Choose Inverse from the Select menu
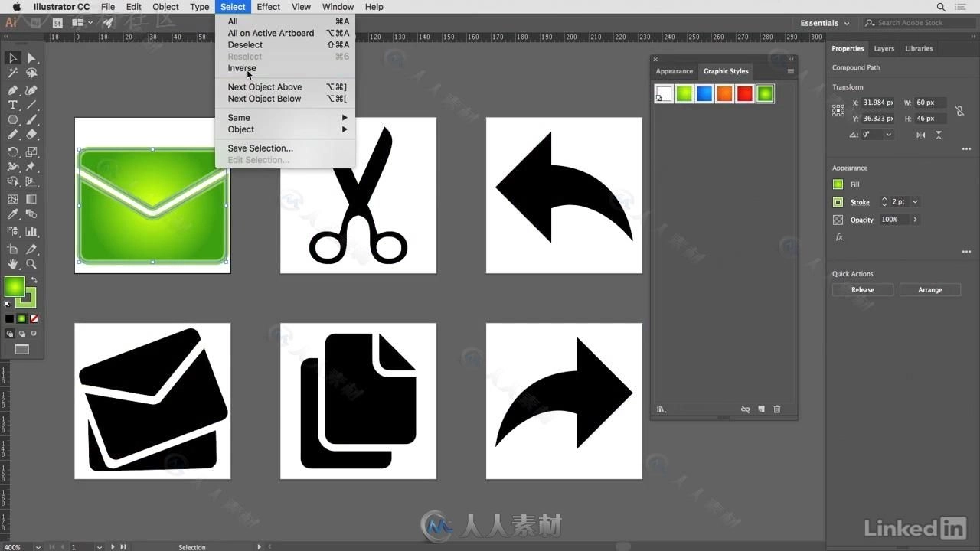Image resolution: width=980 pixels, height=551 pixels. click(x=242, y=68)
